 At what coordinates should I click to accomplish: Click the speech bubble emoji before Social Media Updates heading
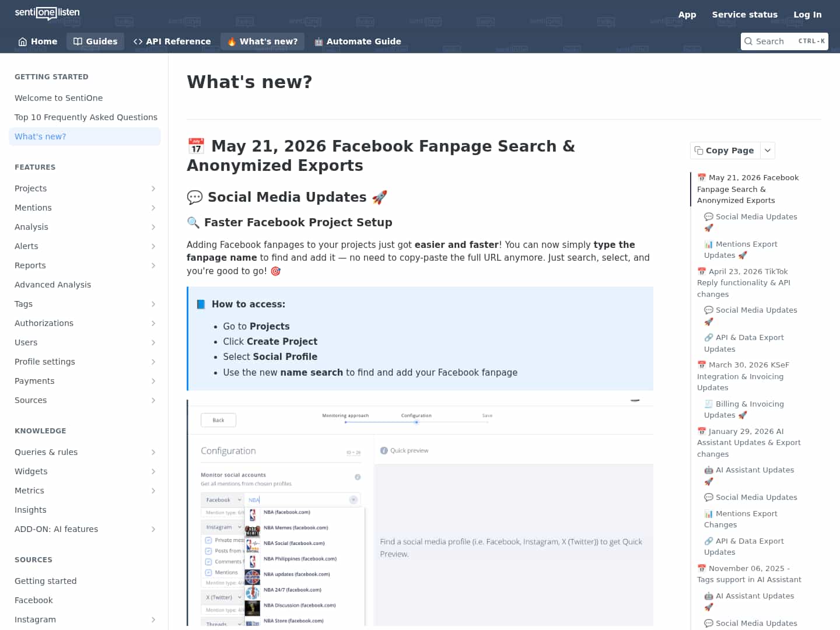coord(195,197)
